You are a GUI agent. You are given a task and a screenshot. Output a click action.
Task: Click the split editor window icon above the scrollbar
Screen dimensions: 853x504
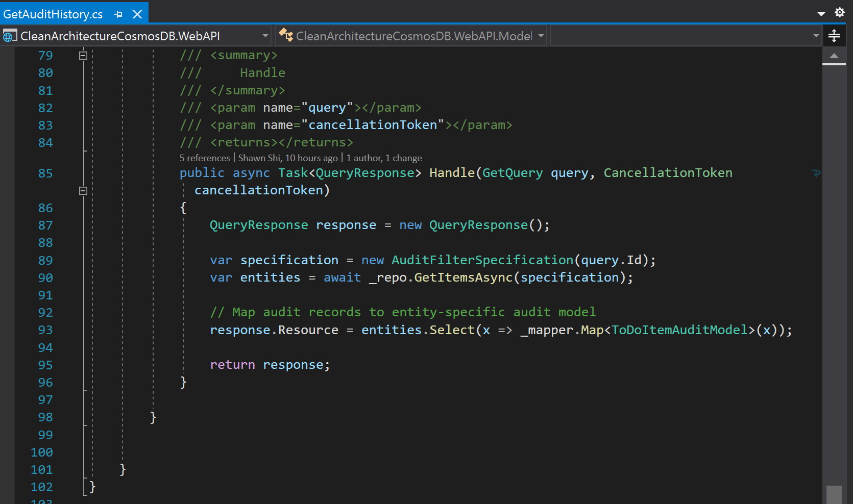pyautogui.click(x=834, y=36)
